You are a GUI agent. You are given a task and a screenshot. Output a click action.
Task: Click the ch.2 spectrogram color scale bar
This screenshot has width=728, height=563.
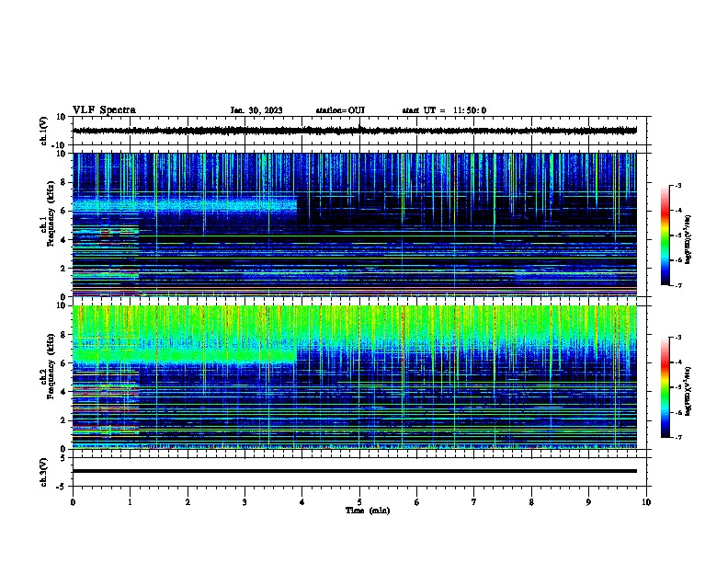tap(665, 387)
